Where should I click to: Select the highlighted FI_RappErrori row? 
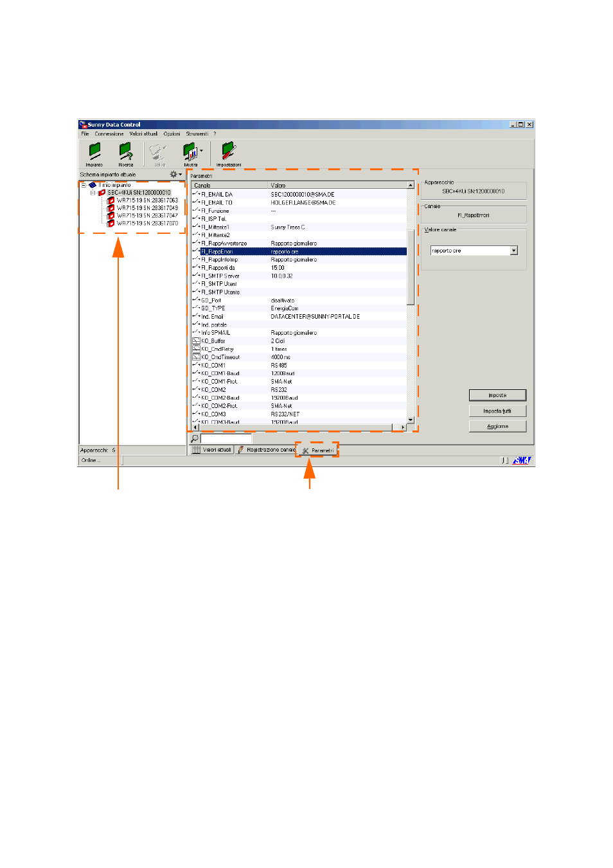(299, 251)
